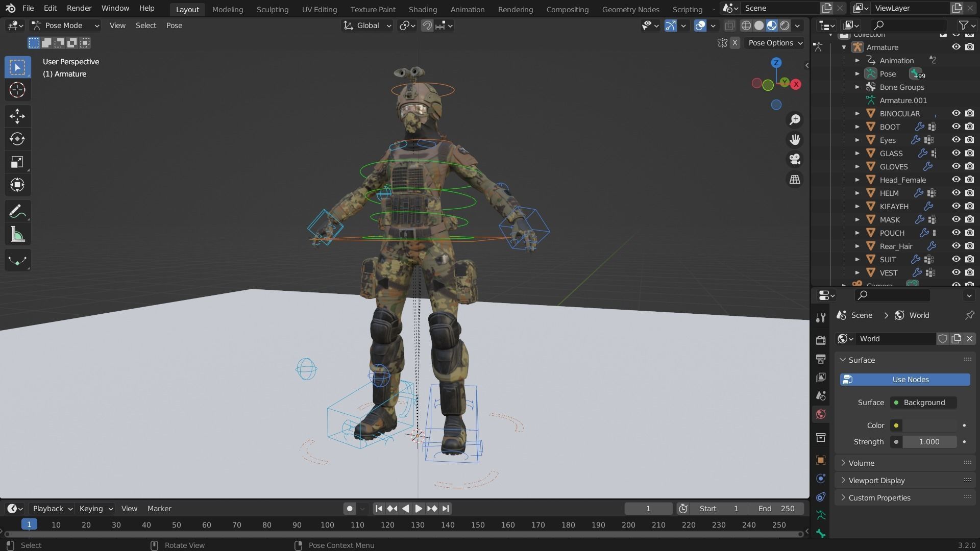Open the Playback popover
The height and width of the screenshot is (551, 980).
pos(52,509)
